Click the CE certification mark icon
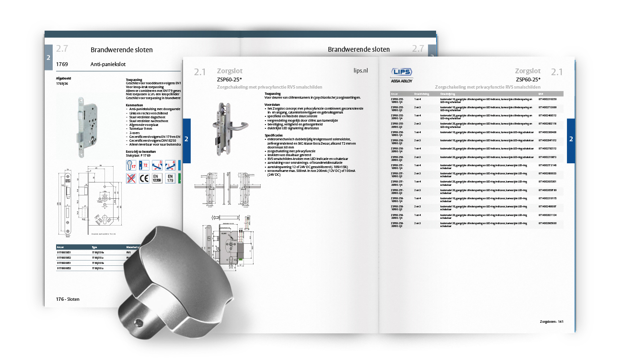 144,179
